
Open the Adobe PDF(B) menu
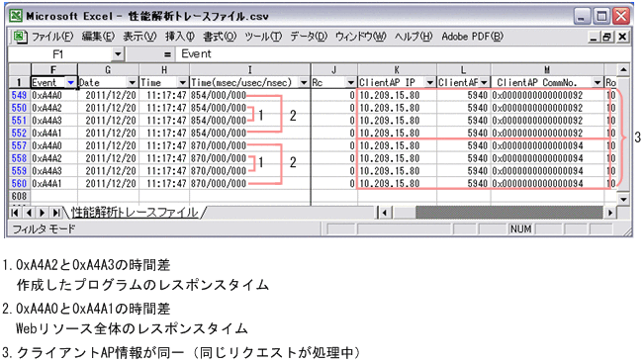pyautogui.click(x=472, y=37)
